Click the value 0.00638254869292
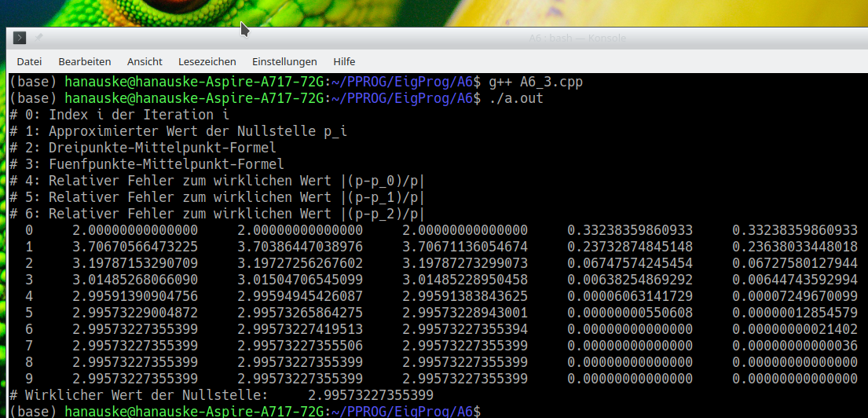This screenshot has height=418, width=868. click(x=630, y=280)
